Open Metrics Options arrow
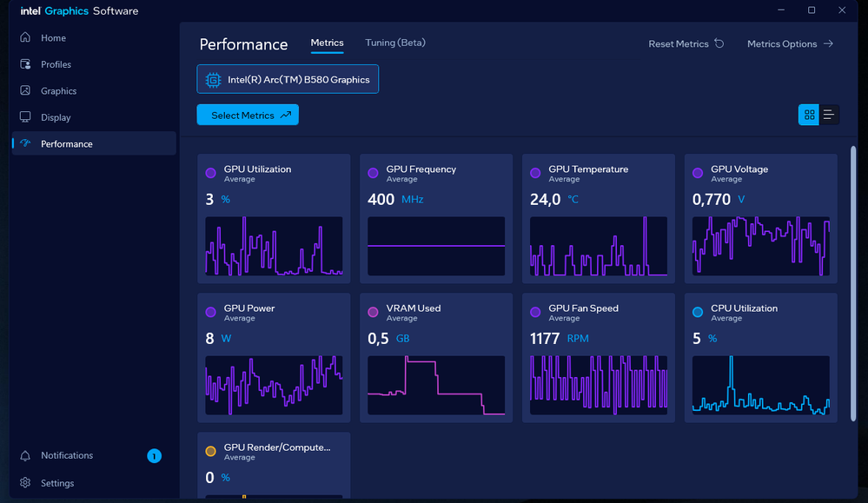868x503 pixels. 828,43
